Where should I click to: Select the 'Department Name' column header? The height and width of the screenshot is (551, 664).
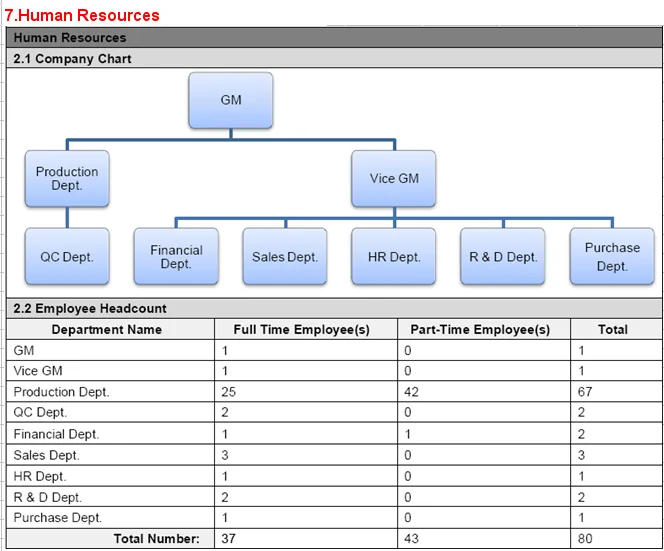[111, 329]
